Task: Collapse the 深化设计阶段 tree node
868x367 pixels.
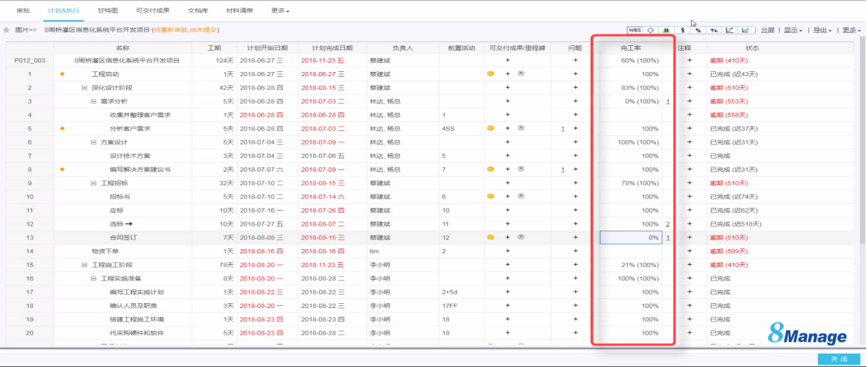Action: (x=84, y=88)
